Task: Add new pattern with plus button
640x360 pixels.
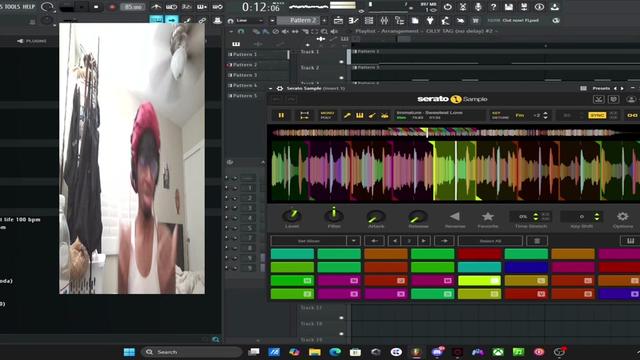Action: (x=325, y=20)
